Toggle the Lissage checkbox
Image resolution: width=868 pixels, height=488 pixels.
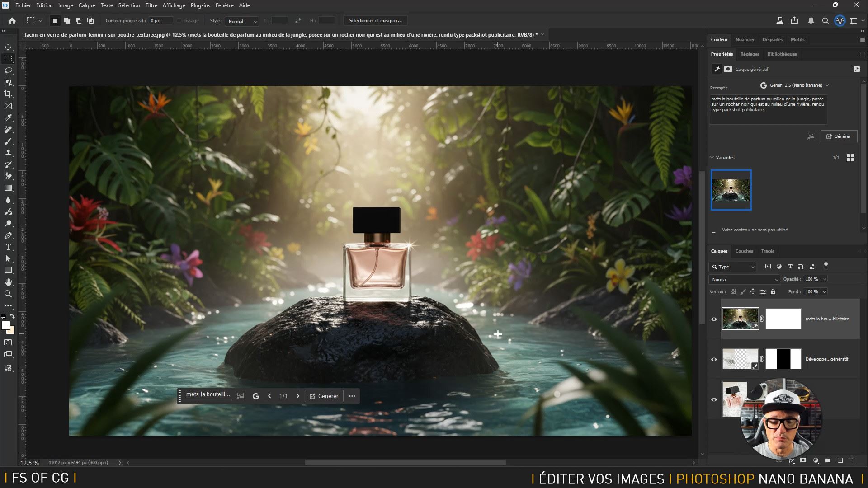pyautogui.click(x=179, y=21)
